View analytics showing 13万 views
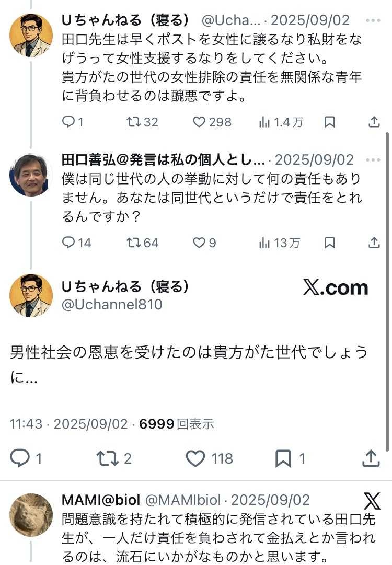Image resolution: width=392 pixels, height=565 pixels. (x=280, y=243)
